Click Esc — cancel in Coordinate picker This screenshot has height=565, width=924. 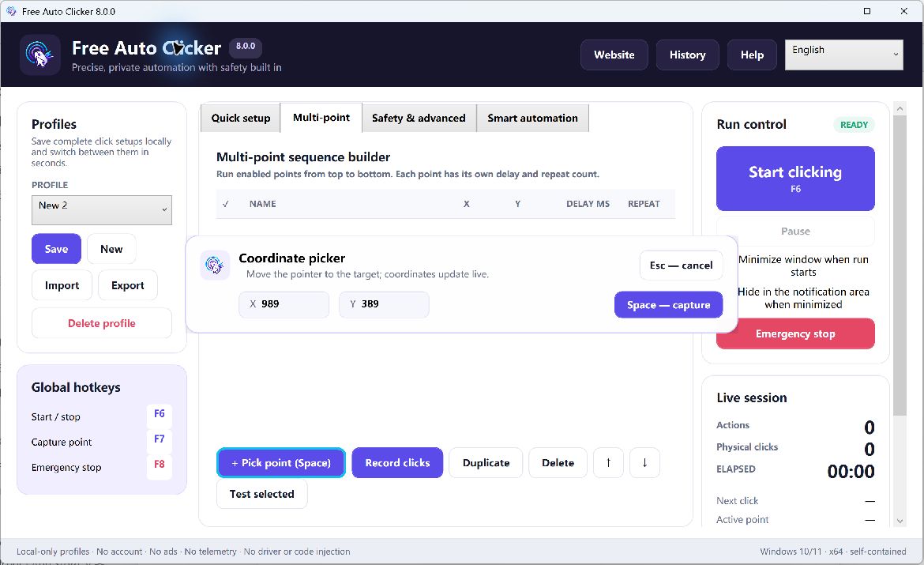pos(682,266)
